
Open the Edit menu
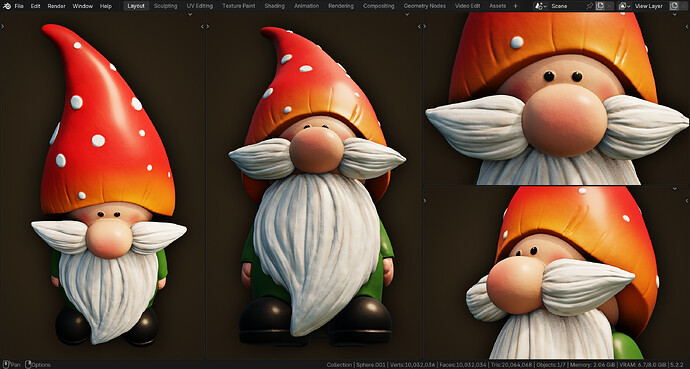coord(36,6)
